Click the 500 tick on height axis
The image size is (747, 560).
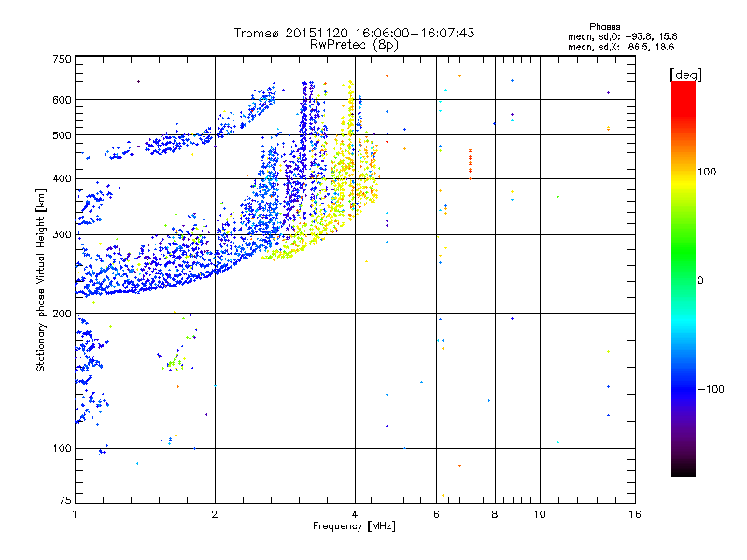pos(62,134)
